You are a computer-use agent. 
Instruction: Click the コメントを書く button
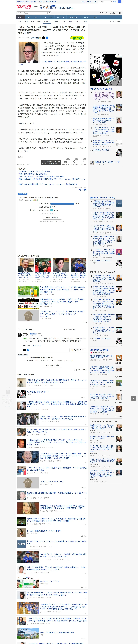coord(69,329)
